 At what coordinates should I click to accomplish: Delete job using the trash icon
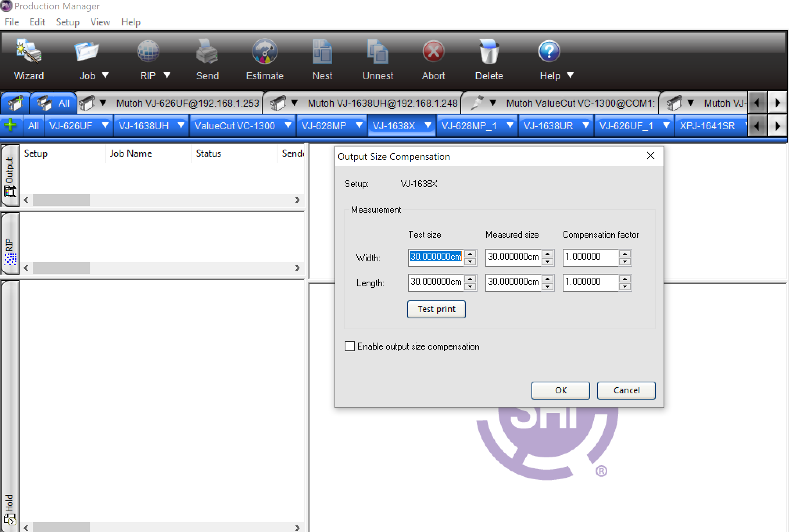pyautogui.click(x=489, y=51)
